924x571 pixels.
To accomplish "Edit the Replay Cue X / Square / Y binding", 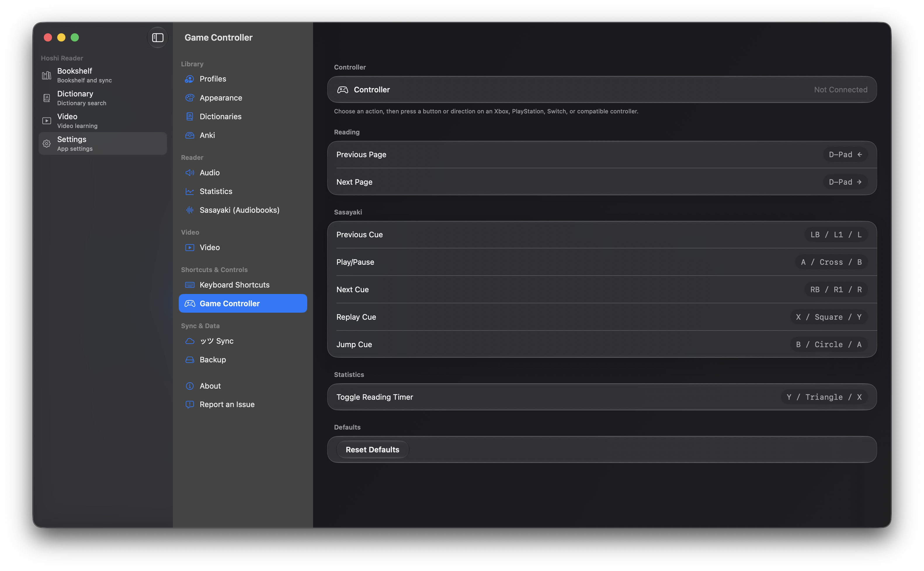I will pos(829,317).
